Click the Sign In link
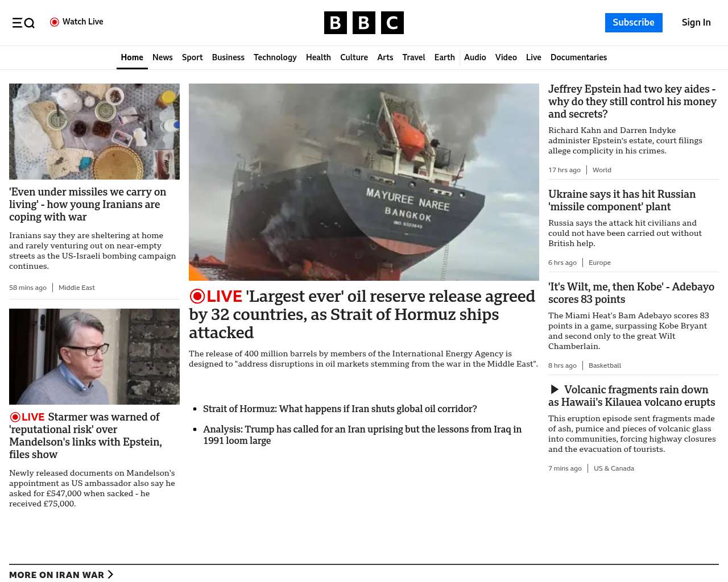 (x=696, y=23)
